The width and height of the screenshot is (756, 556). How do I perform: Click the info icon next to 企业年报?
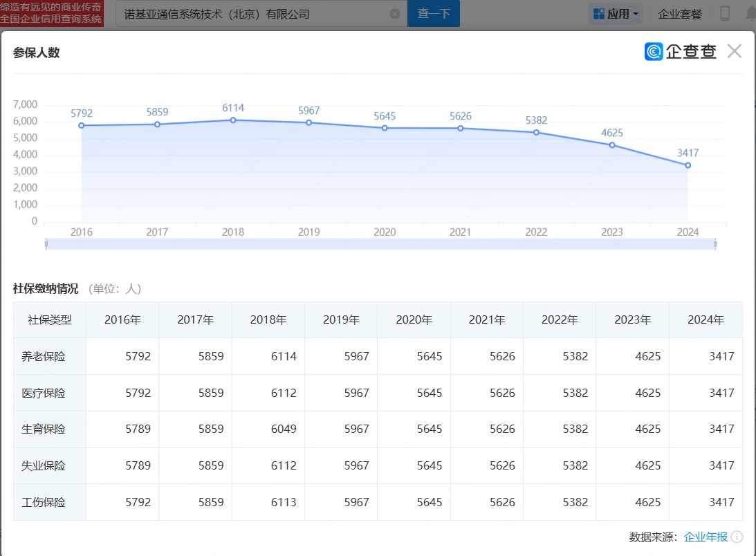click(737, 537)
